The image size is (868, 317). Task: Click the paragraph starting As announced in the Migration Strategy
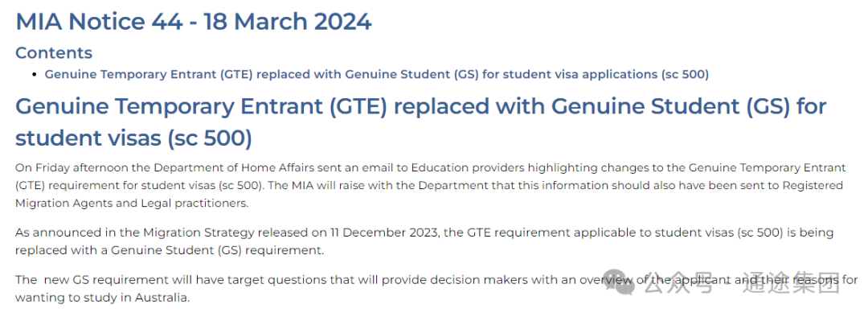[424, 241]
